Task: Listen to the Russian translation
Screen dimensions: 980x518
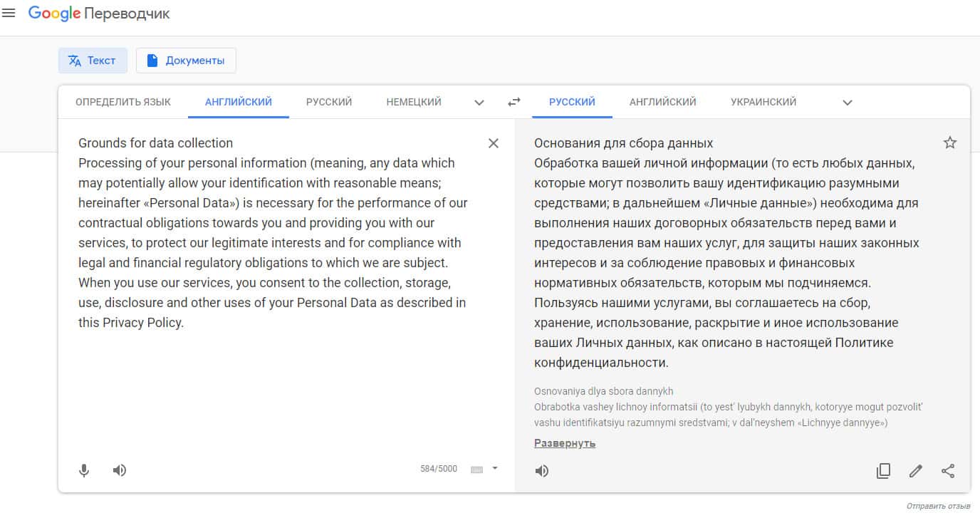Action: [x=542, y=471]
